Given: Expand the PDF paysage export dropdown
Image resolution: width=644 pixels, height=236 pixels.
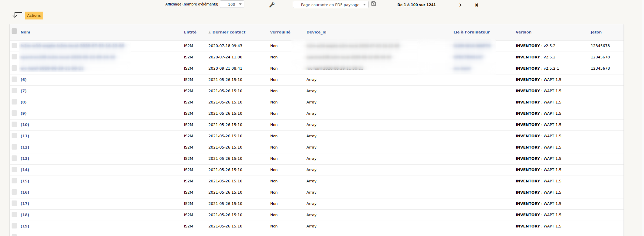Looking at the screenshot, I should point(330,5).
